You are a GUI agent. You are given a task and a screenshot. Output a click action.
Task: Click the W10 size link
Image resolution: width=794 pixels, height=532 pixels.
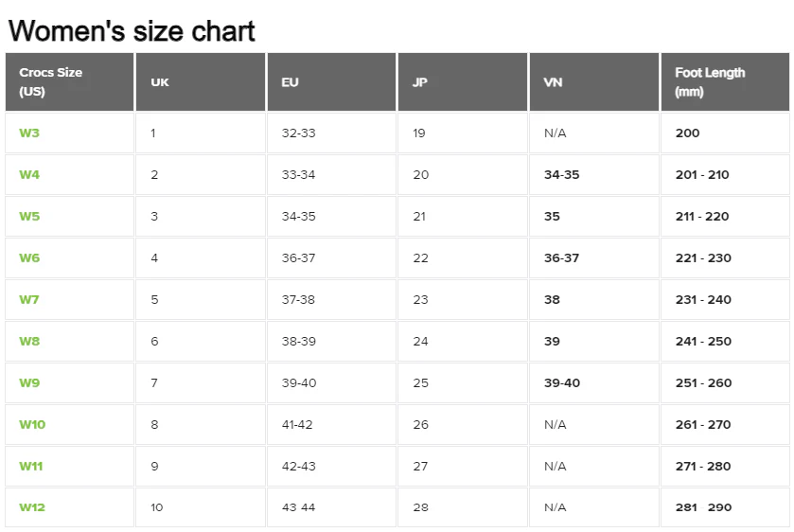[32, 425]
